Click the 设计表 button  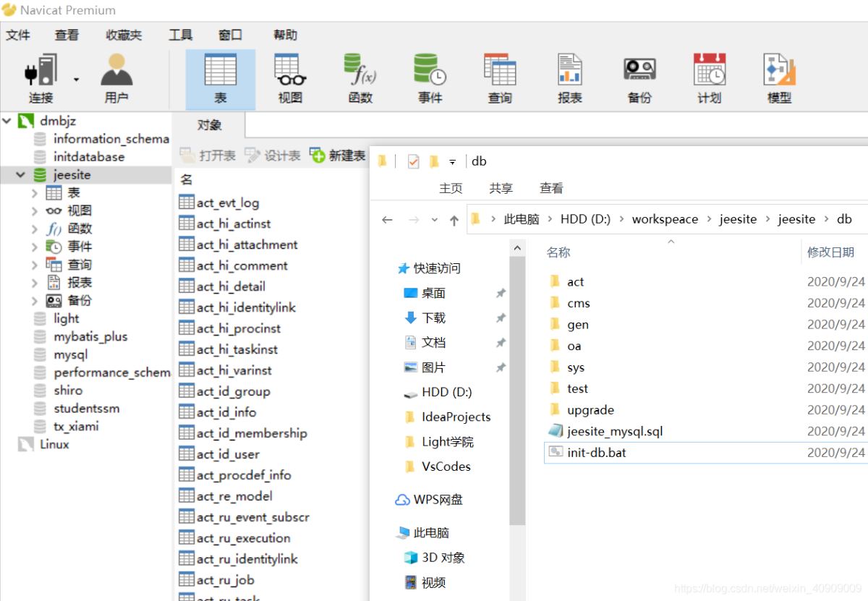coord(273,155)
